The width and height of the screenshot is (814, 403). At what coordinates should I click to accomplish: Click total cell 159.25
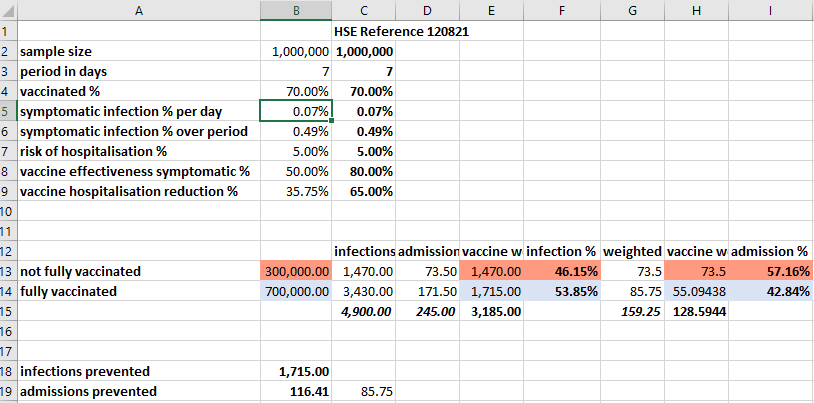pyautogui.click(x=632, y=311)
